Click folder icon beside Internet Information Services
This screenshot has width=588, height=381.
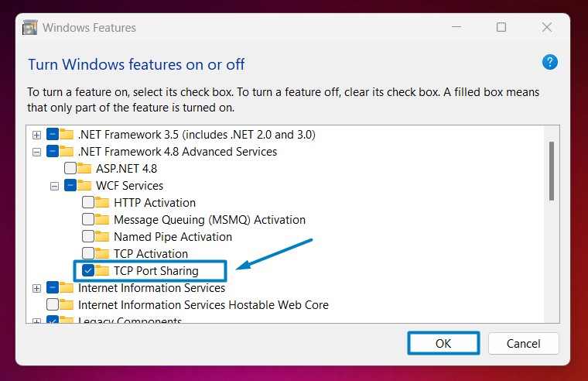click(x=67, y=287)
